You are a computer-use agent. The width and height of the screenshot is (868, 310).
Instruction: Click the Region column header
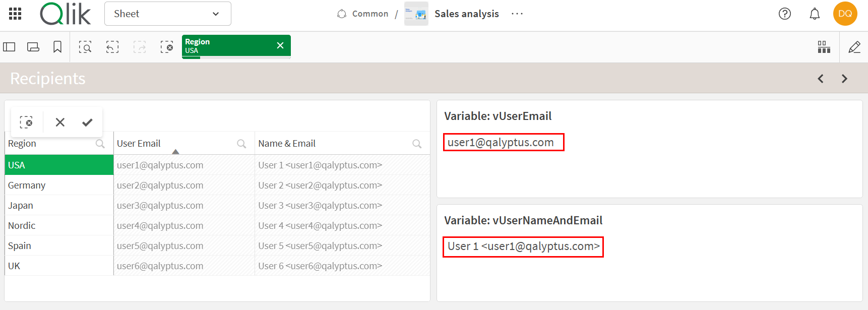pos(22,144)
